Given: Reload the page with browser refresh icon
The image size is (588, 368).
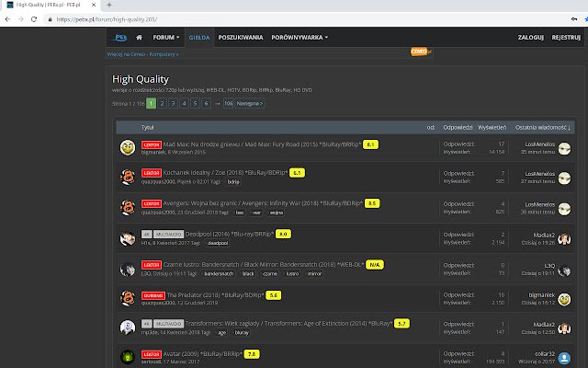Looking at the screenshot, I should [x=34, y=19].
